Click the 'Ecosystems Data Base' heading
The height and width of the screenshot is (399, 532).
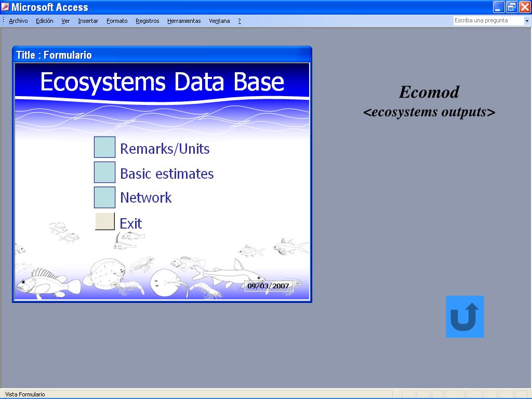[x=162, y=82]
